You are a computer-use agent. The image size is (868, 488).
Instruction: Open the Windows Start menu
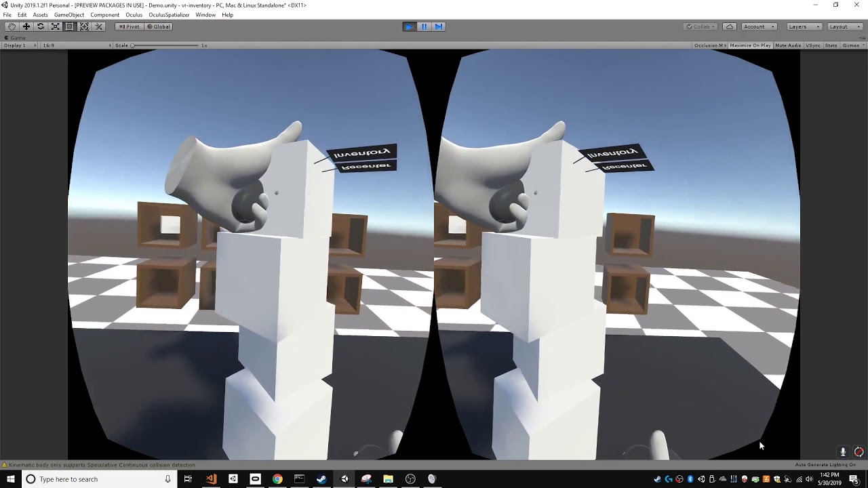pos(11,479)
